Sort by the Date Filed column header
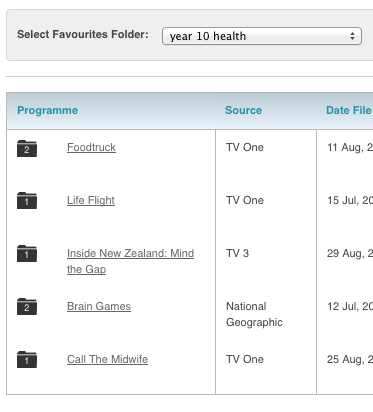 [349, 110]
